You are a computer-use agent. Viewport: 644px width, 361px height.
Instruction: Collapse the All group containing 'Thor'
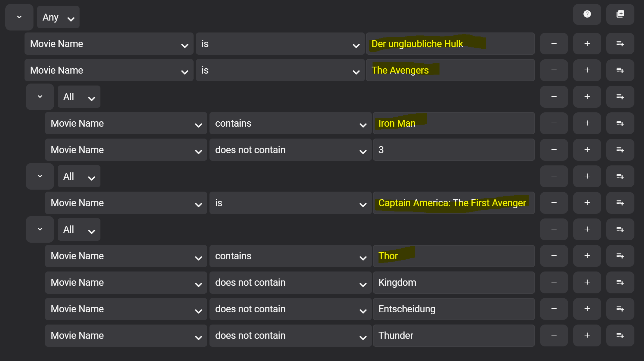tap(40, 229)
